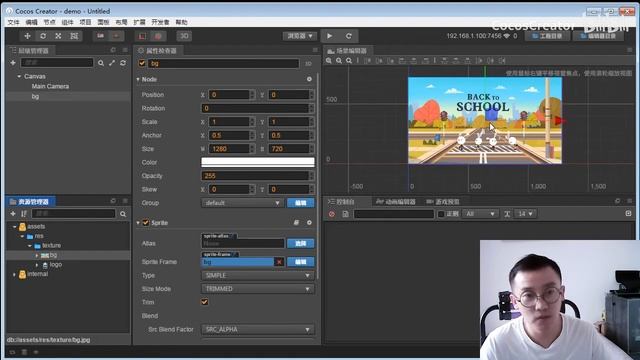This screenshot has height=360, width=640.
Task: Toggle the node 3D button beside name
Action: (x=308, y=64)
